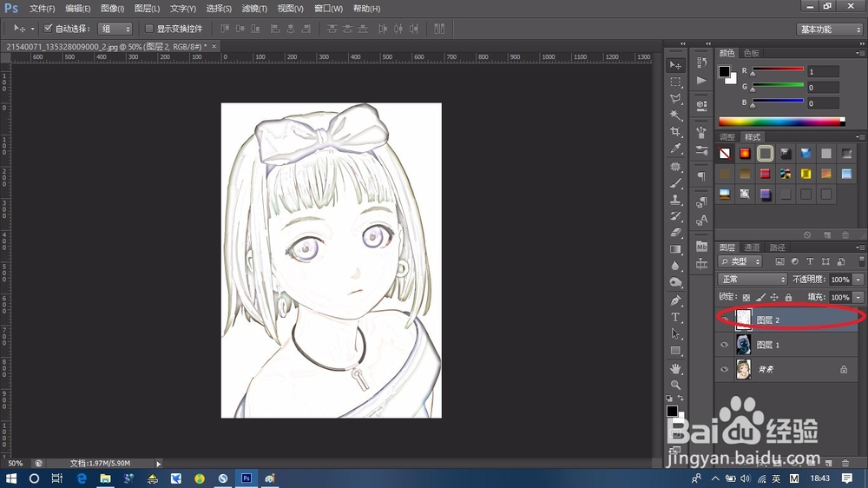Toggle lock position for the layer
Screen dimensions: 868x488
pyautogui.click(x=774, y=298)
